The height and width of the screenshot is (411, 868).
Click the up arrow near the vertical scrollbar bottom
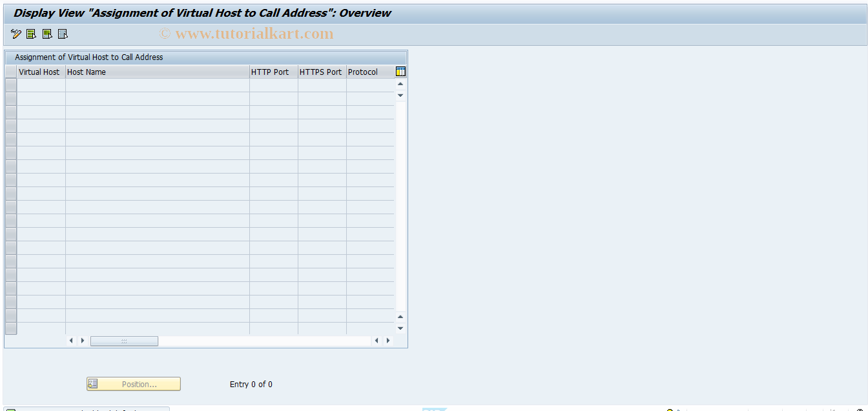(400, 316)
